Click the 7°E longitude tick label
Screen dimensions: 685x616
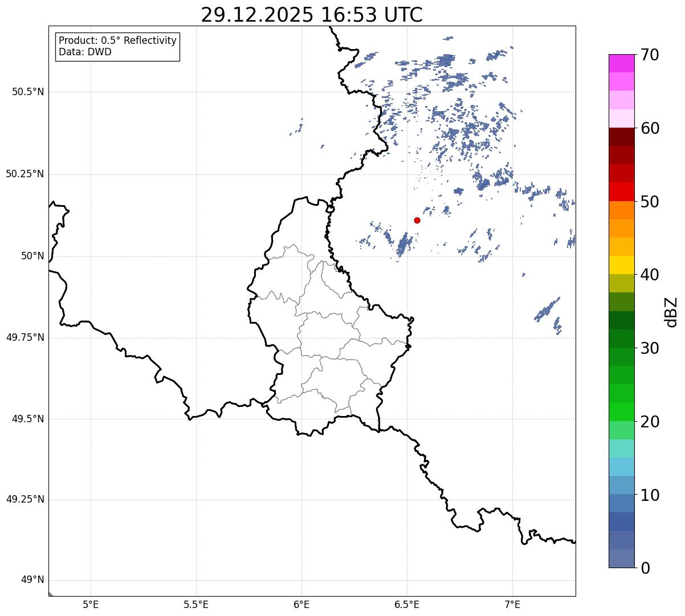[512, 604]
